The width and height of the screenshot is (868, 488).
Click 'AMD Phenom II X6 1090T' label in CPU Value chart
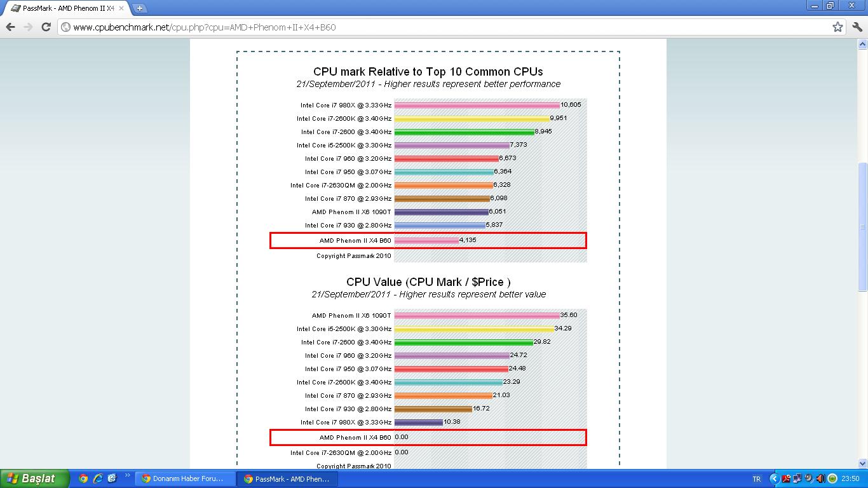pyautogui.click(x=351, y=316)
